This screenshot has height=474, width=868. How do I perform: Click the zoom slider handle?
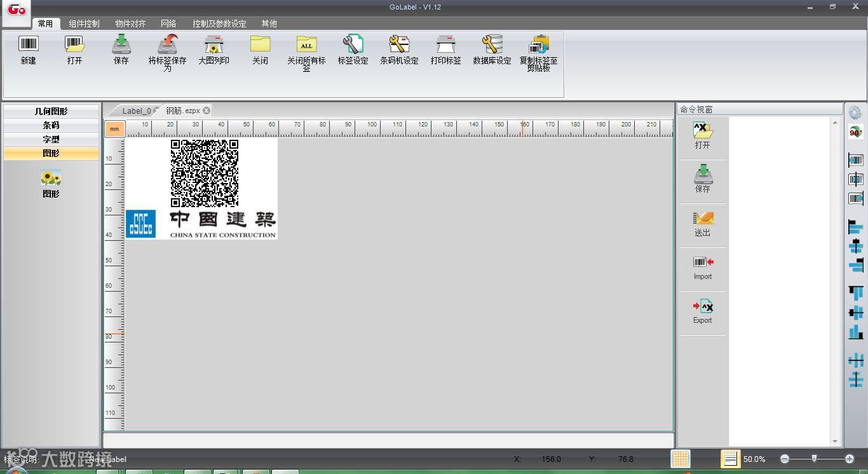pyautogui.click(x=814, y=458)
